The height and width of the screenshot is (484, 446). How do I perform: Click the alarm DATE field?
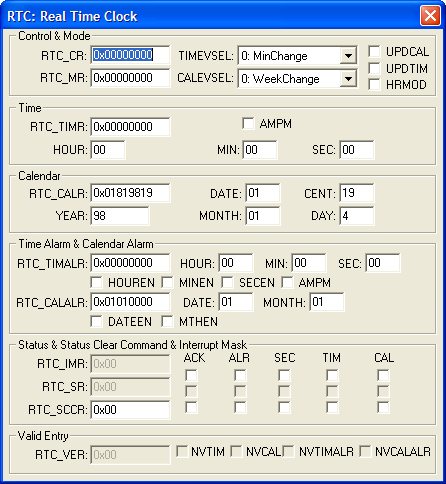(x=236, y=302)
